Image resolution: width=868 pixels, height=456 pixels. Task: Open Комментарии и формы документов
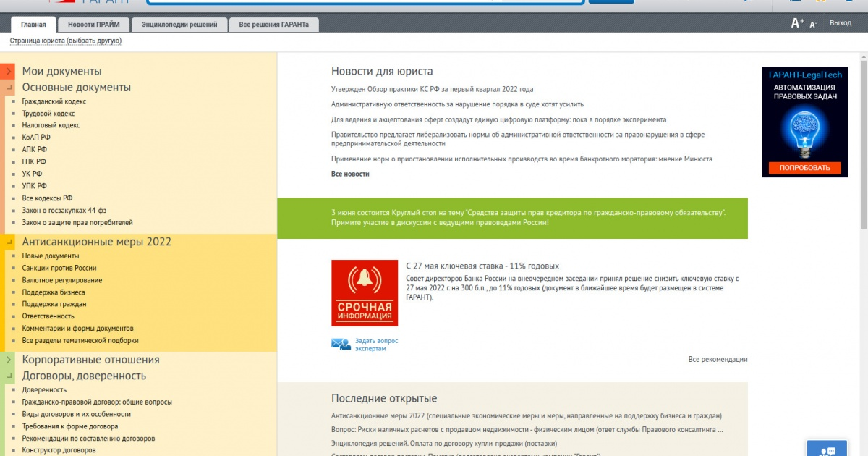78,329
